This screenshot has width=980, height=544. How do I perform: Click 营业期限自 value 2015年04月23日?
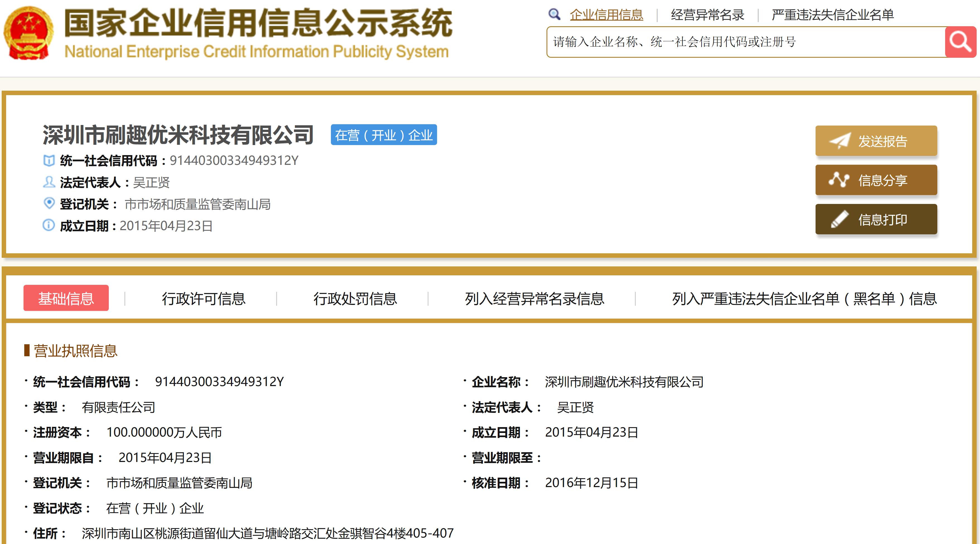pyautogui.click(x=165, y=458)
